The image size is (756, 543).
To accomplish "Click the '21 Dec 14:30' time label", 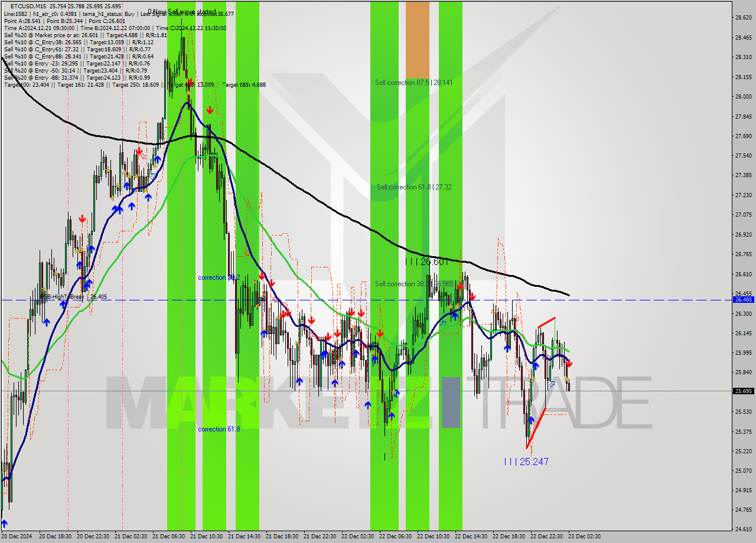I will (244, 537).
